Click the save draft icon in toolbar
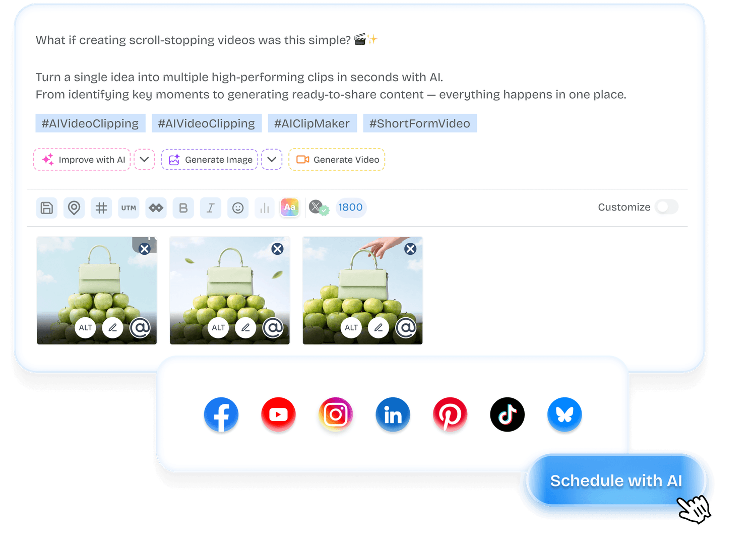The image size is (756, 556). [47, 208]
